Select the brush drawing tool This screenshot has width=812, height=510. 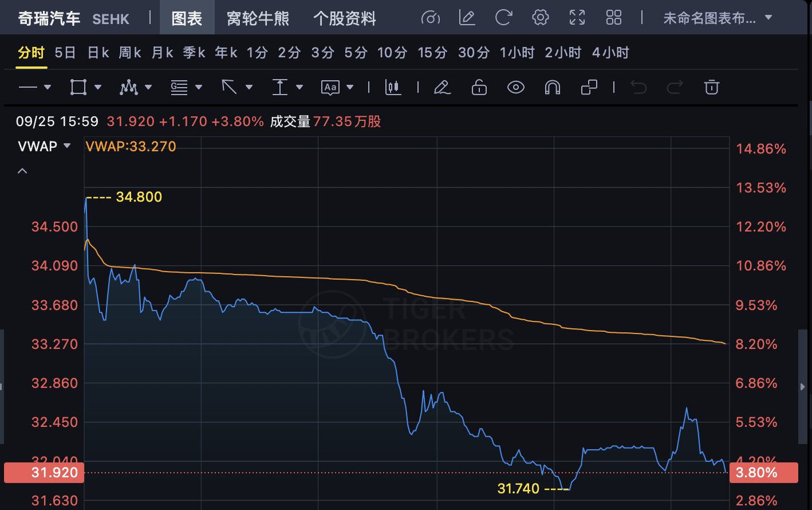(x=442, y=87)
